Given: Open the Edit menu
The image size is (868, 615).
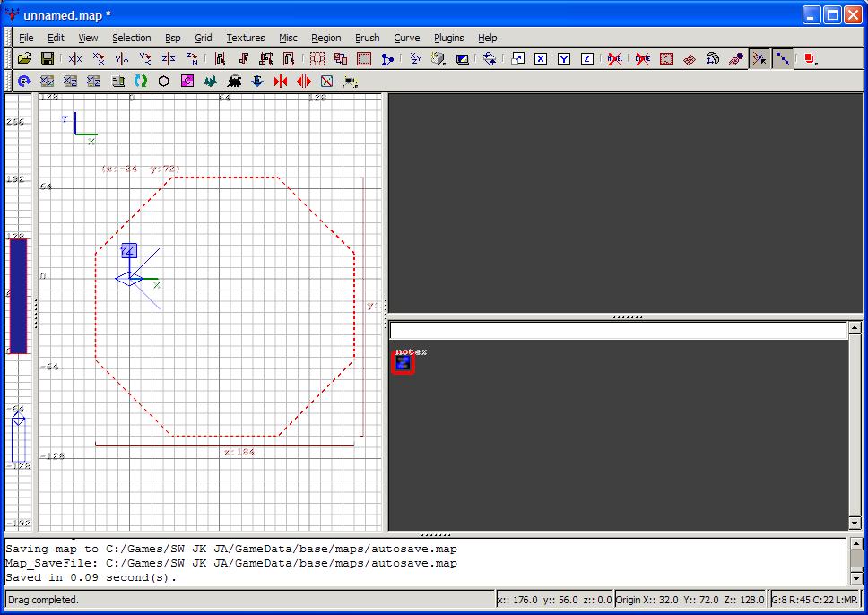Looking at the screenshot, I should click(x=56, y=38).
